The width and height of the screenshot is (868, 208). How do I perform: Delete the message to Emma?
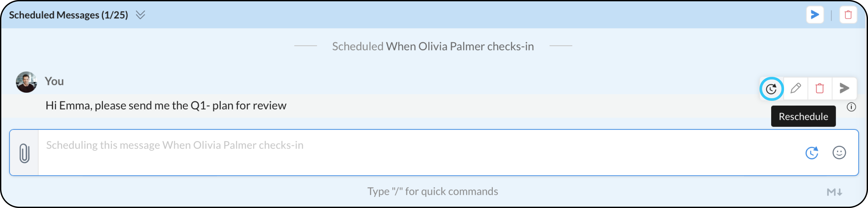click(820, 88)
